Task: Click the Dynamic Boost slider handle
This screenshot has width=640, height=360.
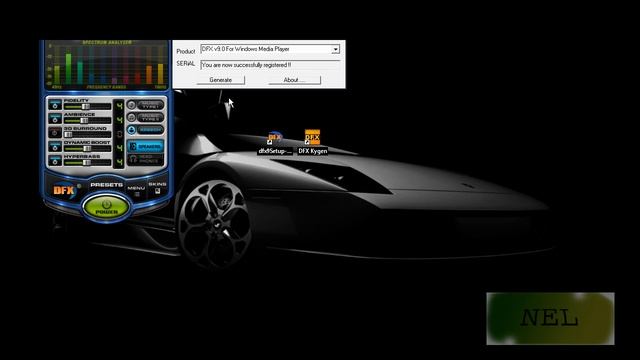Action: [87, 149]
